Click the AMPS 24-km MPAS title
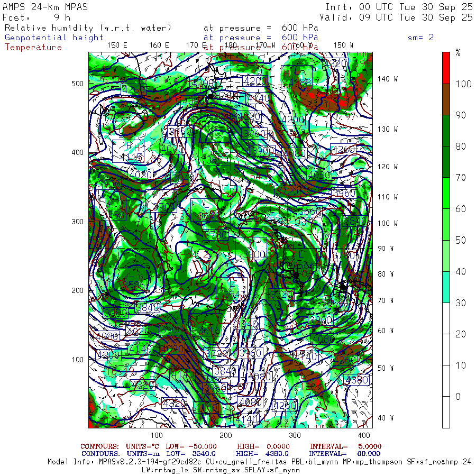Viewport: 476px width, 476px height. [45, 7]
